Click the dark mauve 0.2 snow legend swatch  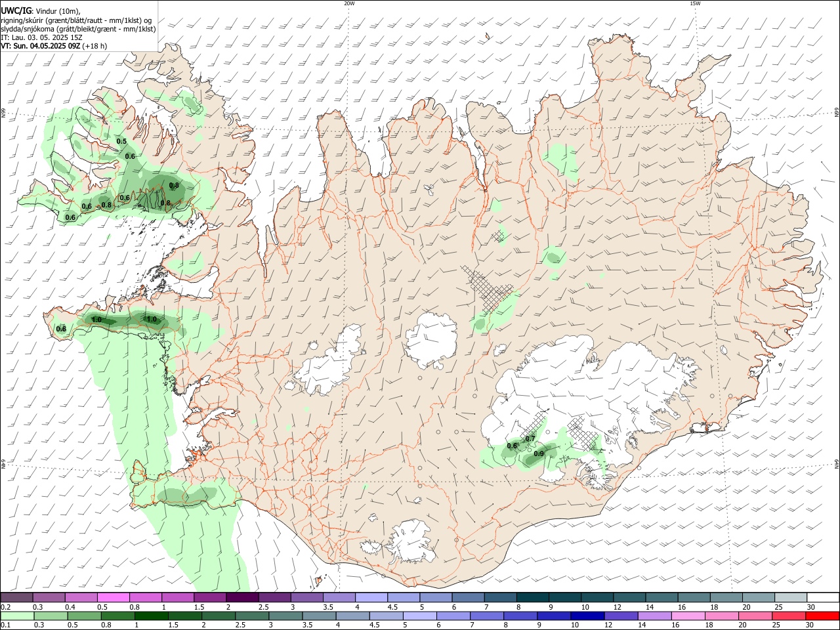pyautogui.click(x=17, y=597)
